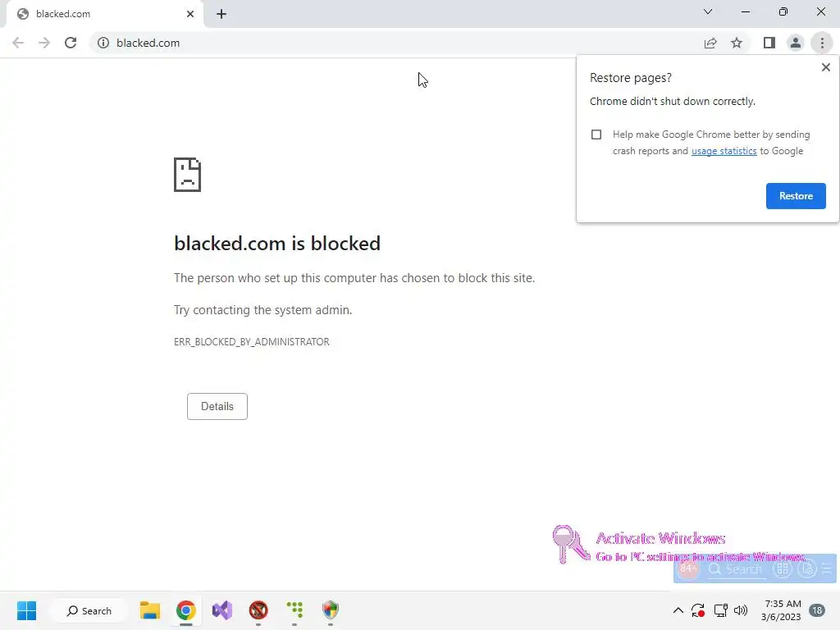This screenshot has height=630, width=840.
Task: Share this page icon
Action: click(710, 43)
